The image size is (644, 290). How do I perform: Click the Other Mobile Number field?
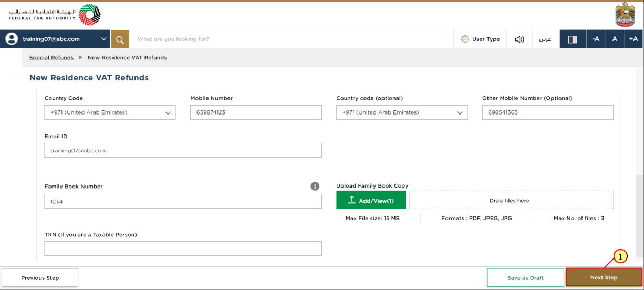point(547,112)
